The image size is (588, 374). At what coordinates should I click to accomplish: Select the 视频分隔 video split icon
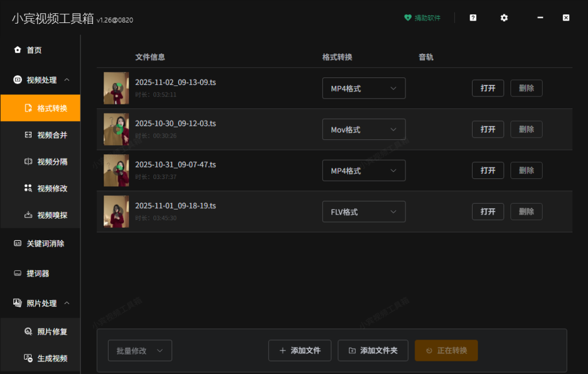click(28, 161)
